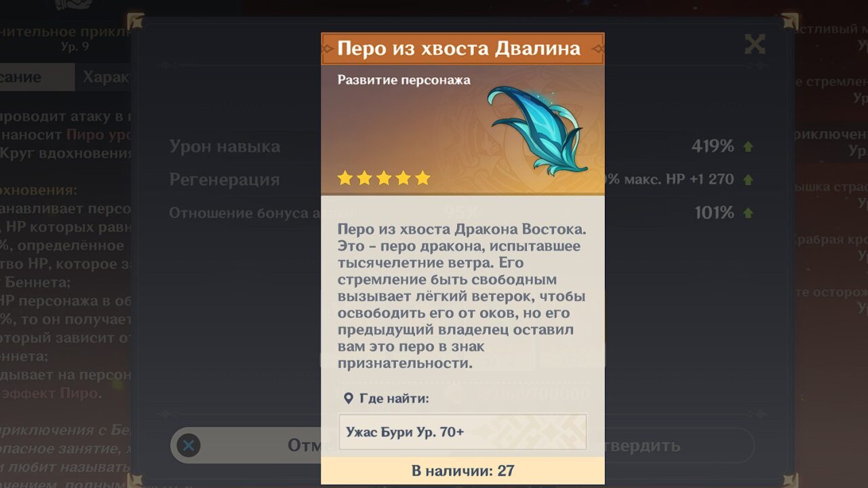Select the Регенерация stat row
The height and width of the screenshot is (488, 868).
[x=462, y=180]
